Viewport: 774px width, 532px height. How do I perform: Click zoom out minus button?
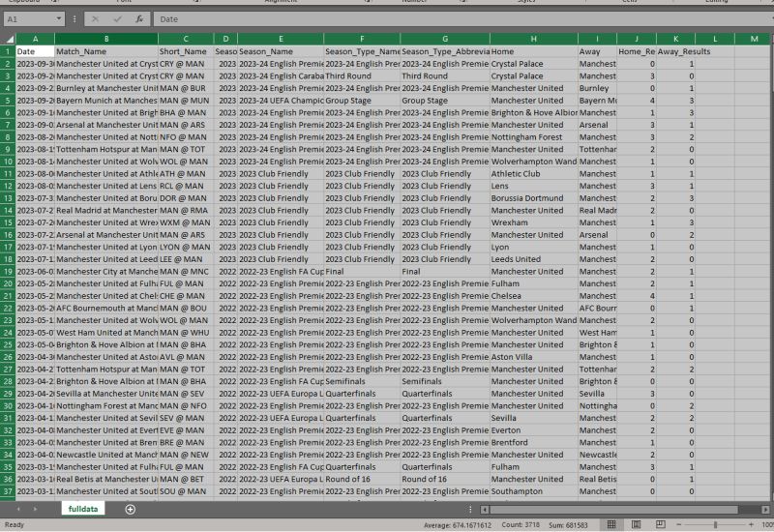click(x=679, y=524)
